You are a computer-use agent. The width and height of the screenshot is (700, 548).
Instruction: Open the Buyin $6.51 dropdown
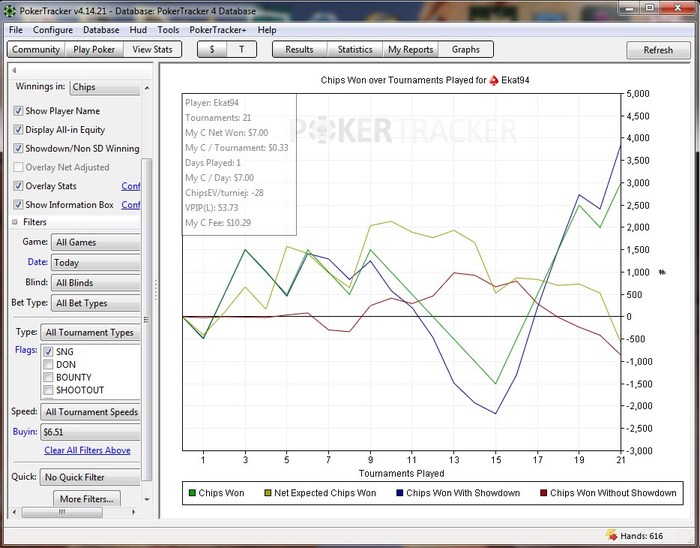tap(91, 432)
